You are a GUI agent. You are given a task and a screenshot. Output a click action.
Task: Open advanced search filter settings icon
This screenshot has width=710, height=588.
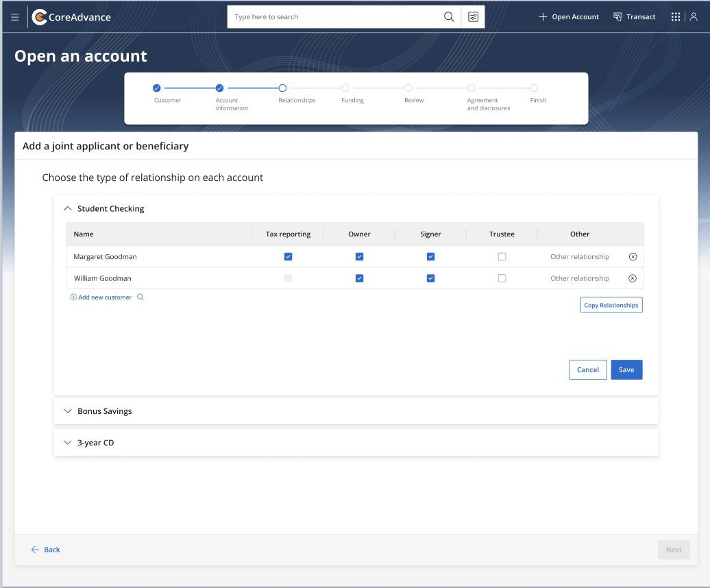point(473,16)
